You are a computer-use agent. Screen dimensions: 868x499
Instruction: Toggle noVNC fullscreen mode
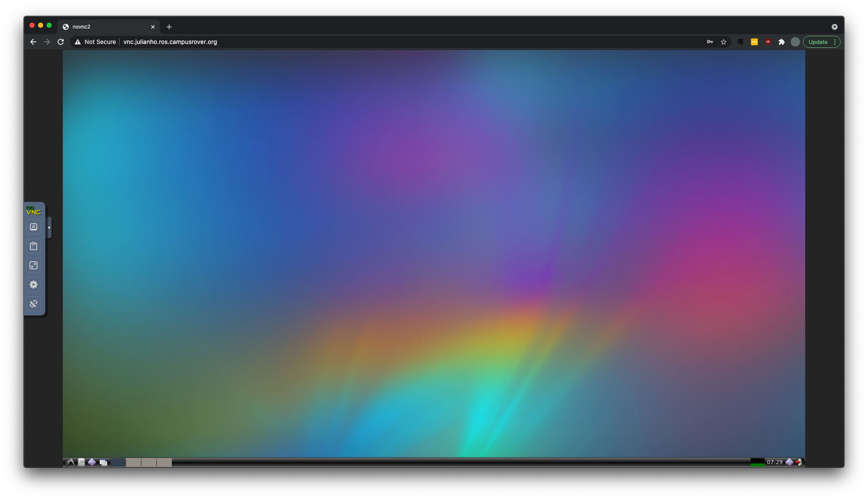[33, 266]
